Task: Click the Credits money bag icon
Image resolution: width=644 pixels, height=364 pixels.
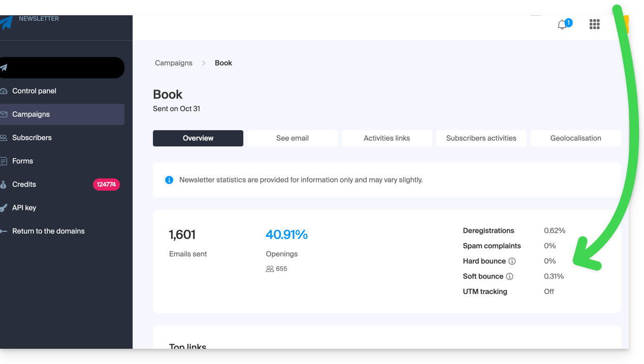Action: (x=4, y=185)
